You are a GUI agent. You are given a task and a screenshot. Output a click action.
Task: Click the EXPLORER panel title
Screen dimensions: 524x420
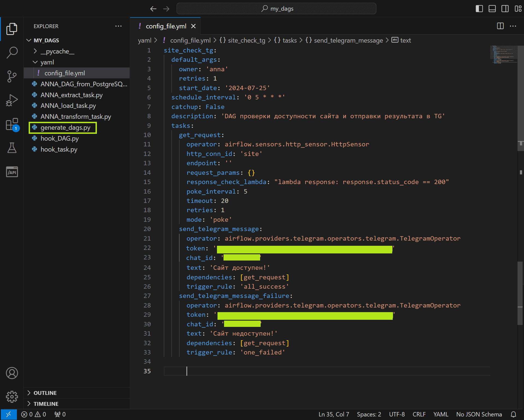click(46, 26)
